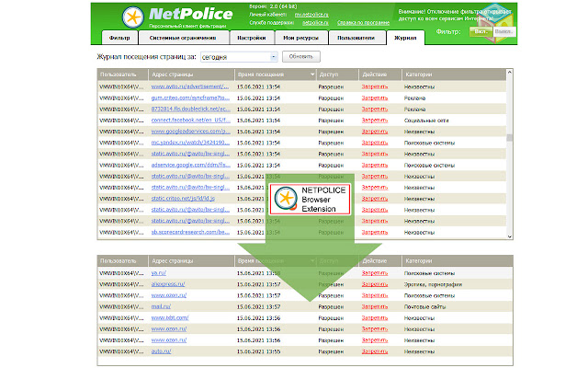Click the NetPolice star logo icon
This screenshot has width=588, height=368.
click(x=132, y=17)
